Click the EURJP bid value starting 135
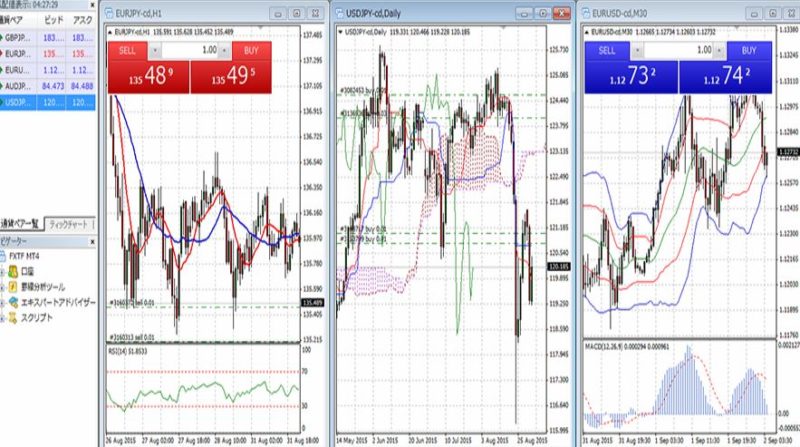 pyautogui.click(x=53, y=54)
